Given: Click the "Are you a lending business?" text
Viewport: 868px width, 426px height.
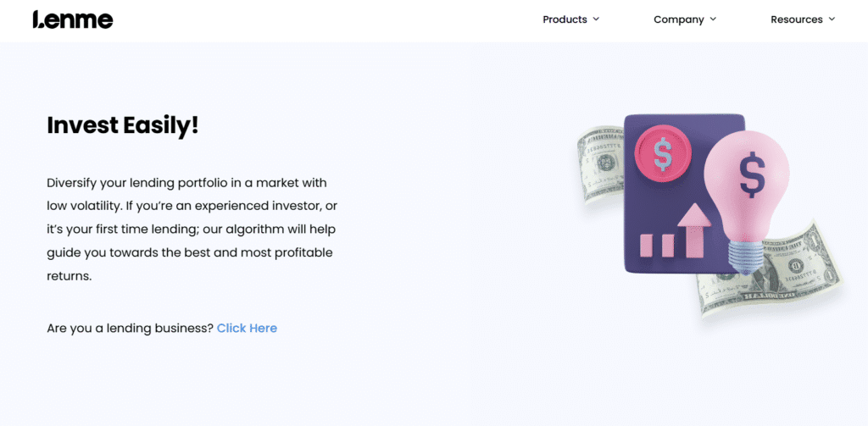Looking at the screenshot, I should 130,328.
